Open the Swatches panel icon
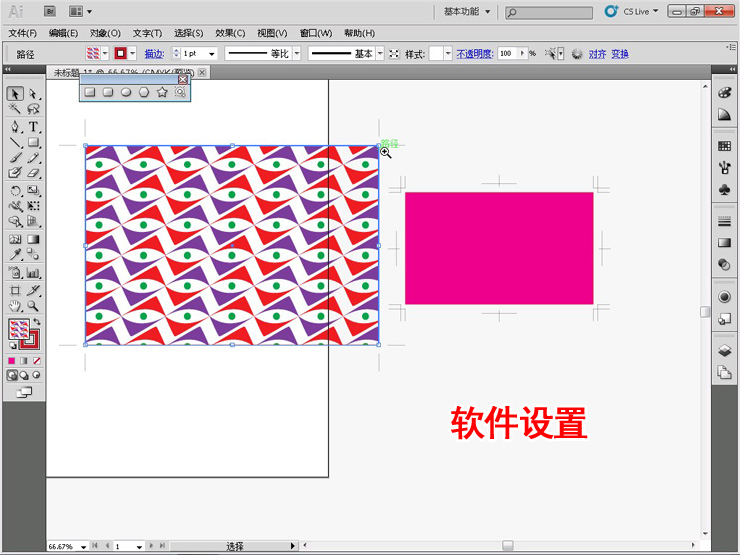Viewport: 740px width, 555px height. click(x=724, y=146)
